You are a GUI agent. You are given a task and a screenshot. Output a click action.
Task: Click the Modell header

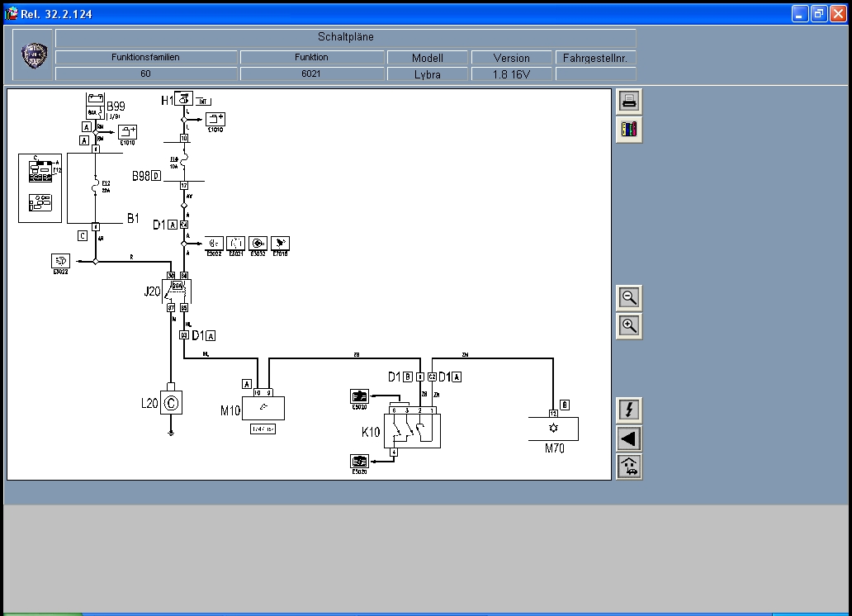click(x=427, y=58)
